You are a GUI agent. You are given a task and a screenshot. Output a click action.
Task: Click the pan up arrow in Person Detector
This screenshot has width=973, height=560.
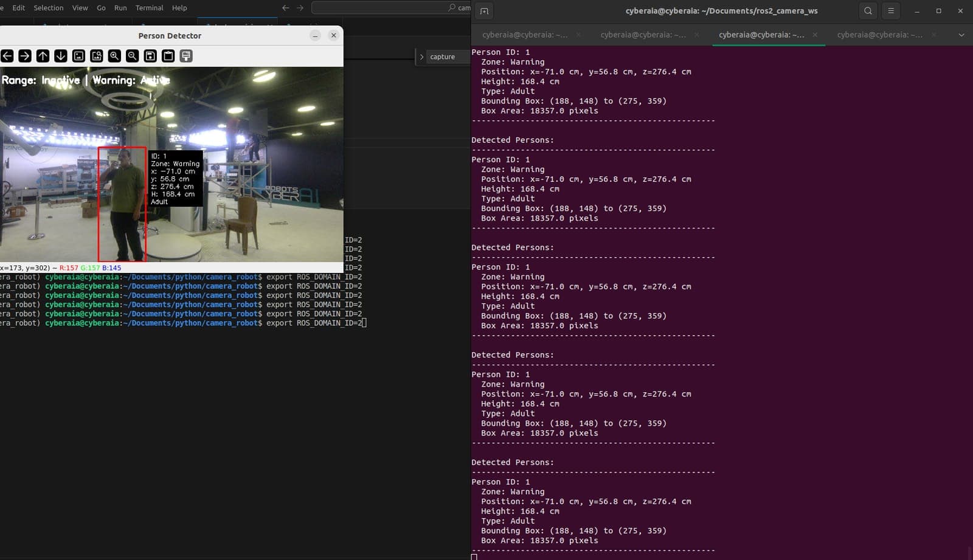click(x=43, y=56)
